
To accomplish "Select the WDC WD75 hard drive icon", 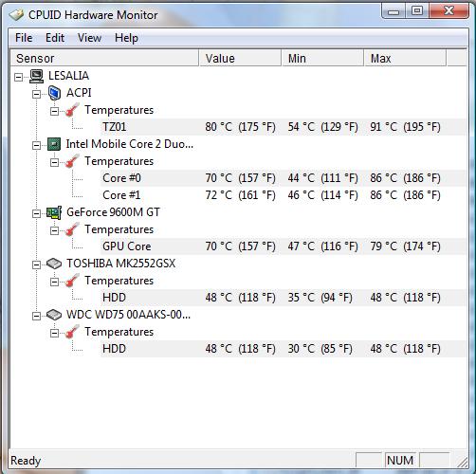I will 54,315.
